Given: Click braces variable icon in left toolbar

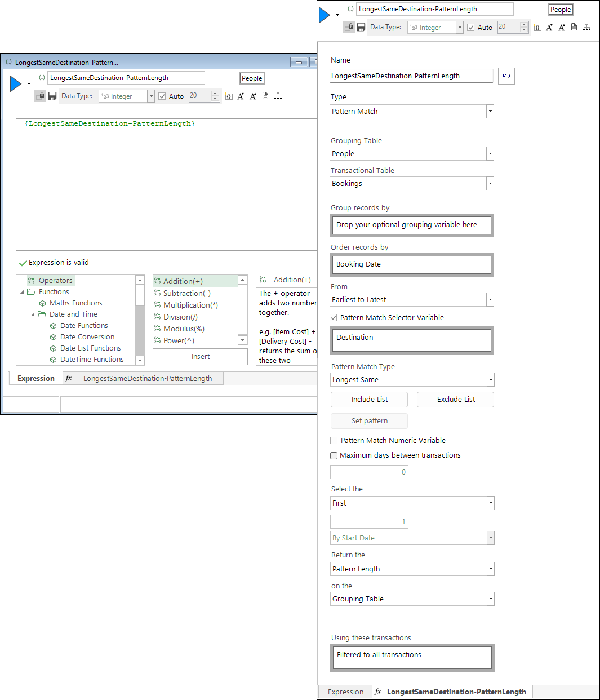Looking at the screenshot, I should coord(228,96).
